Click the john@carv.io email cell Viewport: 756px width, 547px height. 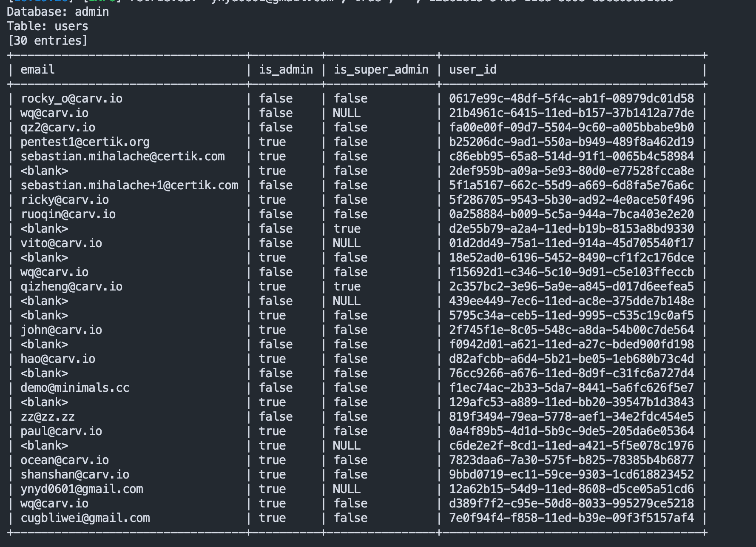pos(61,330)
